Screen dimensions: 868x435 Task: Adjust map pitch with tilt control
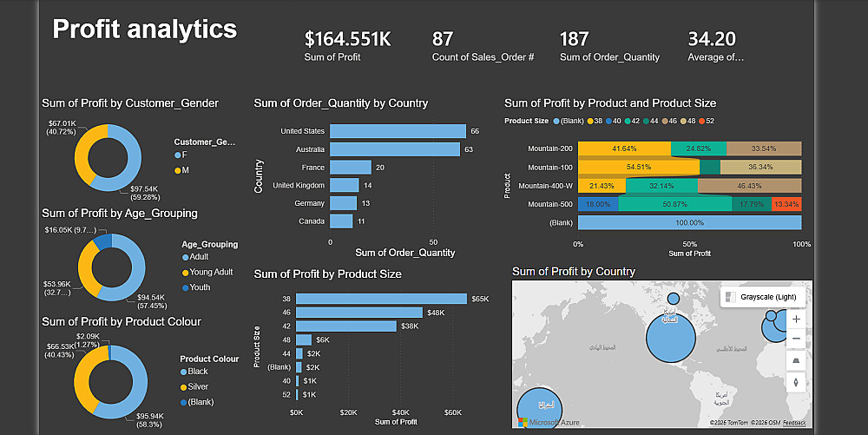pyautogui.click(x=796, y=361)
